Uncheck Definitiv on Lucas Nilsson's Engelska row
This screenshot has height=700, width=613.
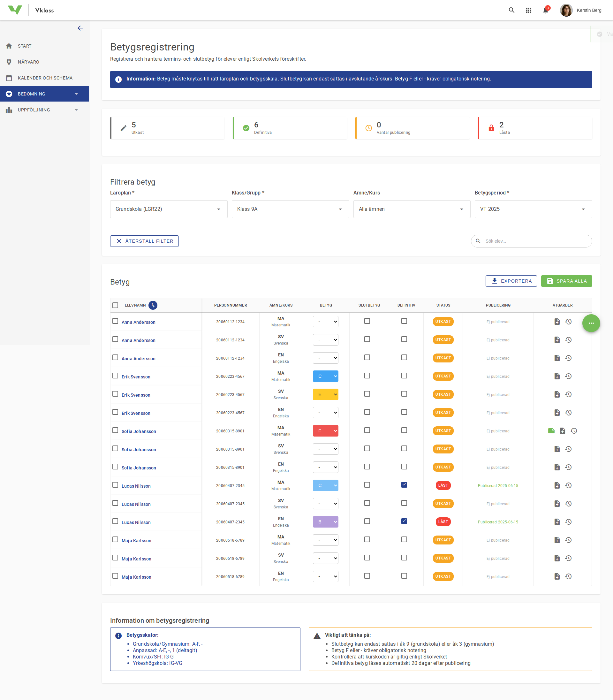(x=404, y=521)
